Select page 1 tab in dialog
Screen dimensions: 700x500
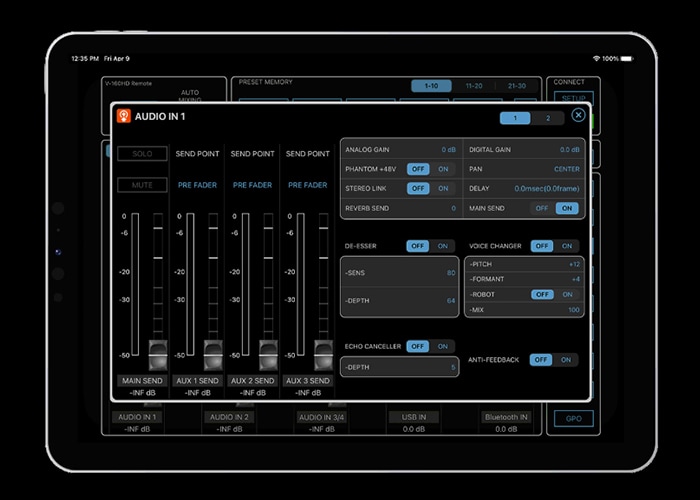515,118
